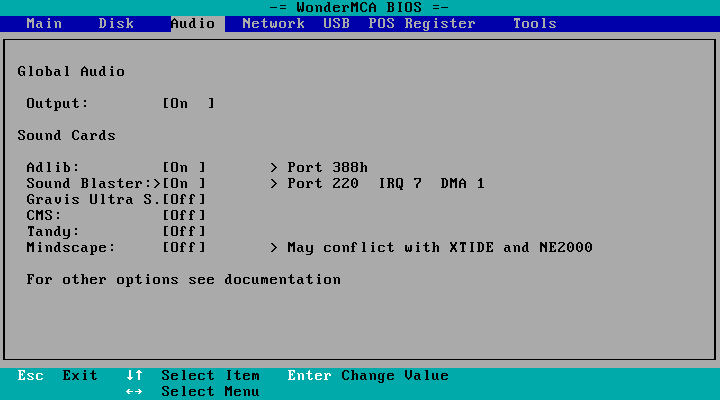The width and height of the screenshot is (720, 400).
Task: Select the Audio tab
Action: pyautogui.click(x=193, y=23)
